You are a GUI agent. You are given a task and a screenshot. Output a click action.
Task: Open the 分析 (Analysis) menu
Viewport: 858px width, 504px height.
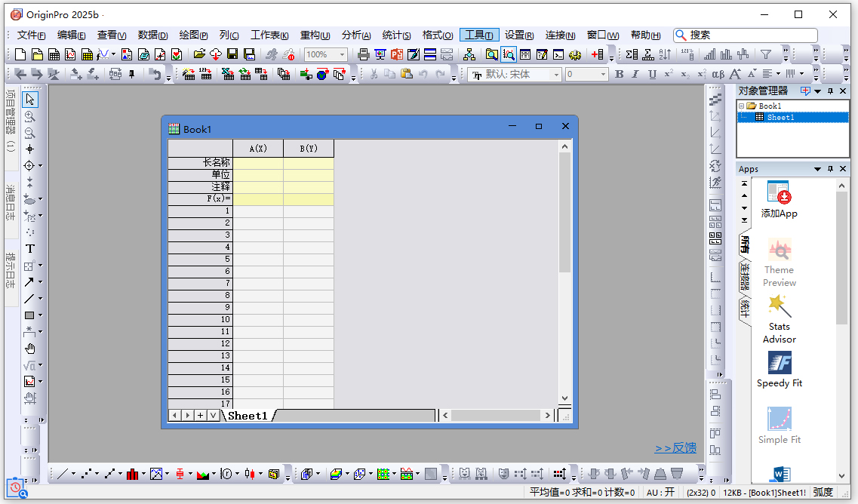click(x=355, y=35)
